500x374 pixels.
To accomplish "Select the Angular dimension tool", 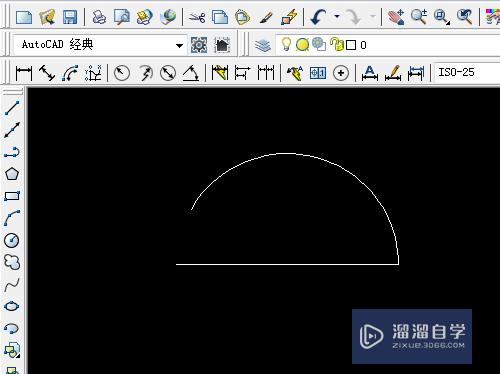I will 191,73.
